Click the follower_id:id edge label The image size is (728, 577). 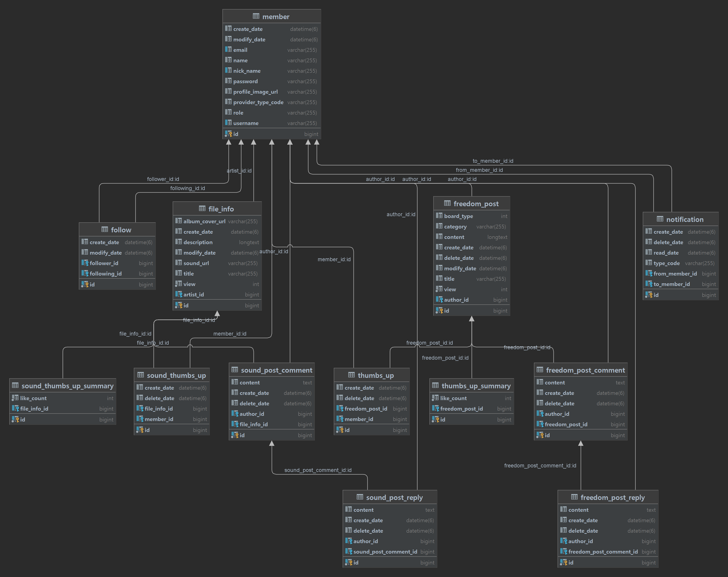tap(163, 179)
